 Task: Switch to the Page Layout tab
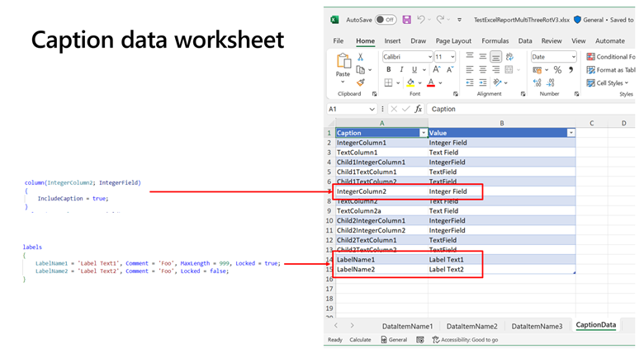pos(453,41)
